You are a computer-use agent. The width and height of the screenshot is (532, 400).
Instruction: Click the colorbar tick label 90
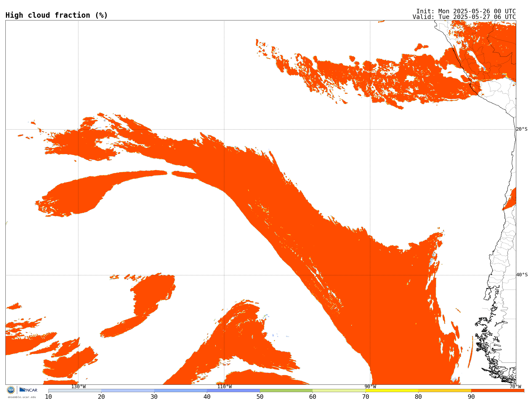coord(471,397)
